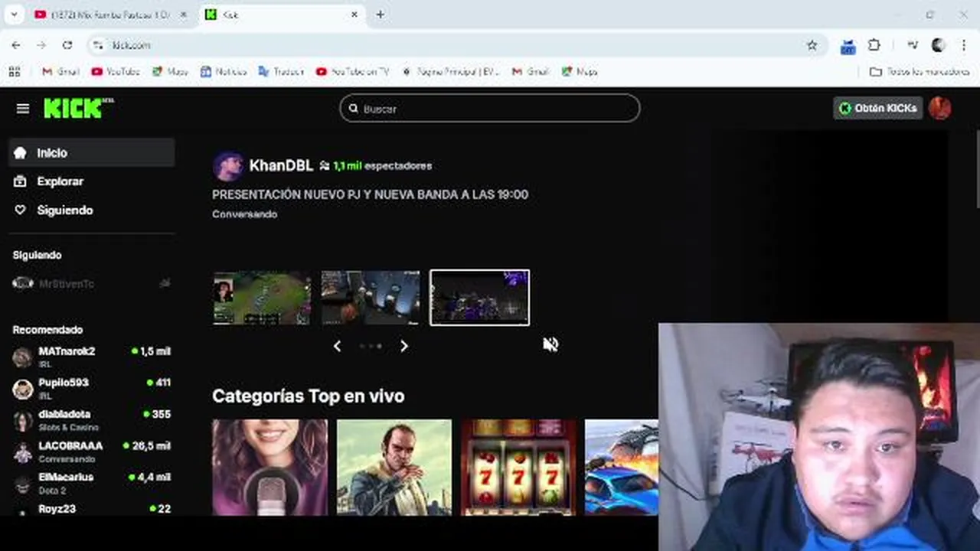Open Pupilo593 recommended channel
Viewport: 980px width, 551px height.
[92, 388]
